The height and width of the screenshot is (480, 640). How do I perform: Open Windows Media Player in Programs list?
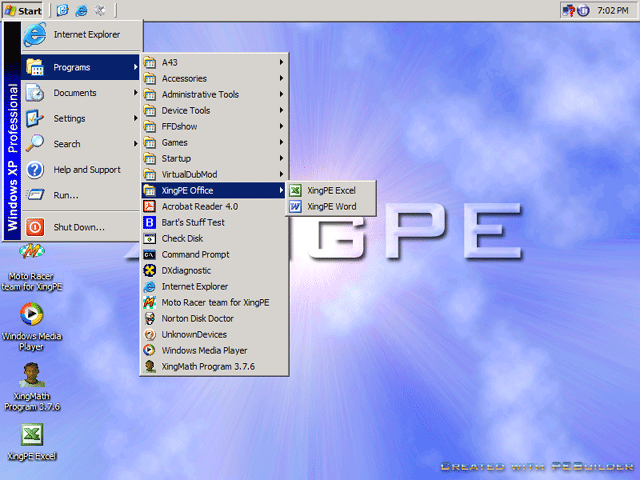click(x=213, y=351)
